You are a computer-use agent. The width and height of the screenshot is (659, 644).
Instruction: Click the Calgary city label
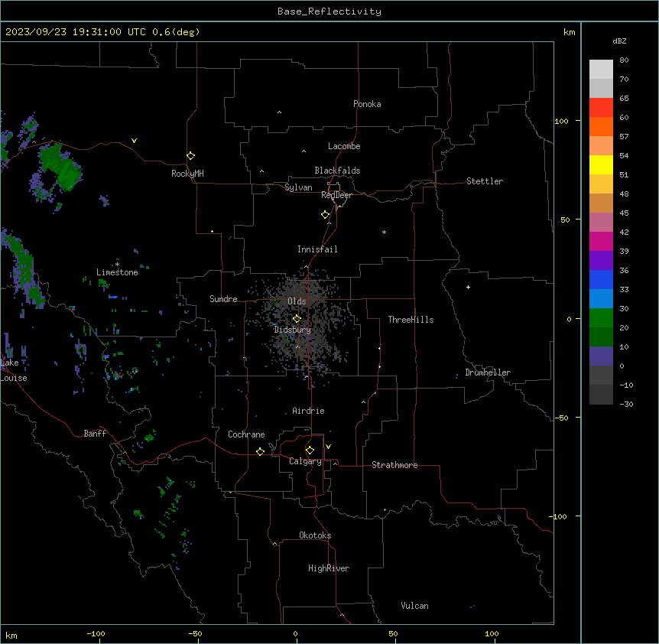(x=305, y=461)
